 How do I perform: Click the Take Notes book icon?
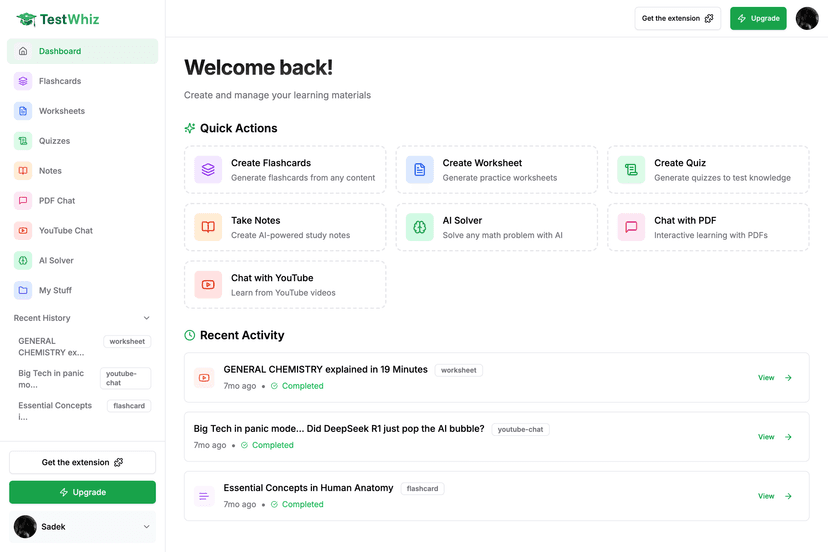pos(208,227)
